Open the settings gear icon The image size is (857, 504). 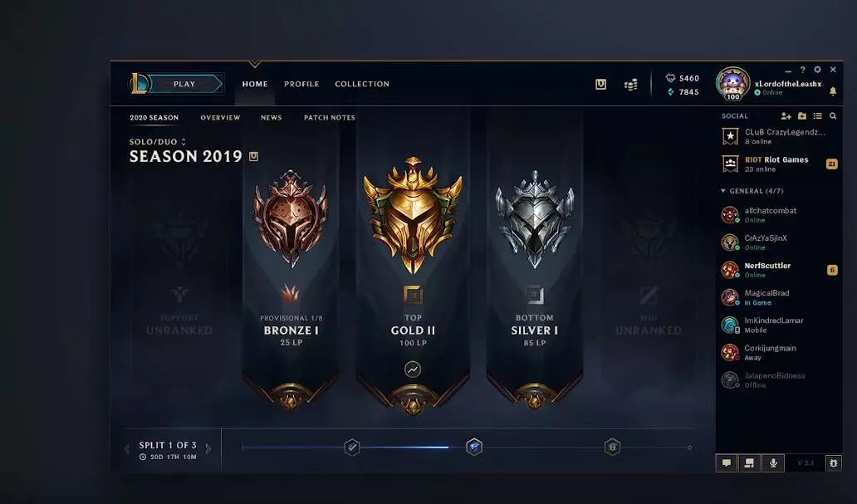(818, 70)
